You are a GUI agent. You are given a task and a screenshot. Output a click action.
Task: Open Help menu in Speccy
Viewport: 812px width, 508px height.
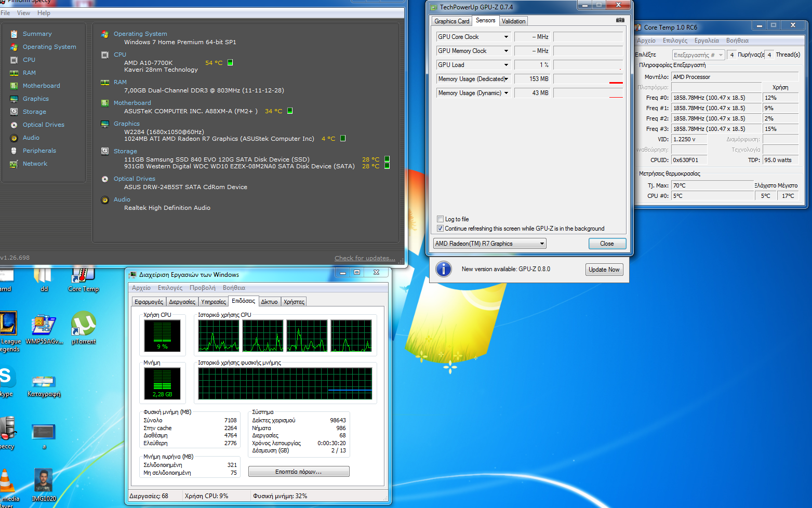pyautogui.click(x=44, y=13)
